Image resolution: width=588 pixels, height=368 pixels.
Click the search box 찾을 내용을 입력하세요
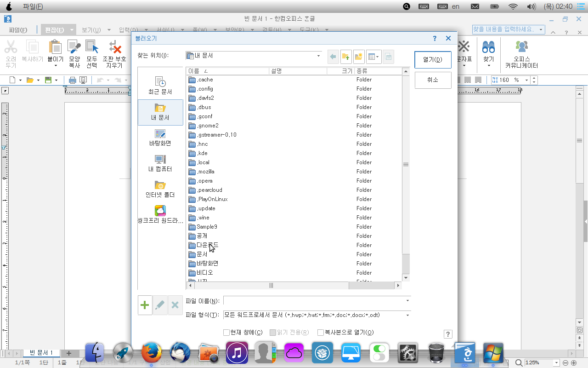tap(505, 29)
